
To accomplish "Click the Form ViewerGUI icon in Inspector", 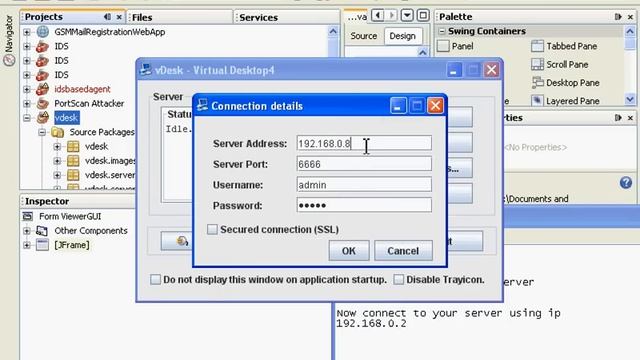I will coord(28,216).
